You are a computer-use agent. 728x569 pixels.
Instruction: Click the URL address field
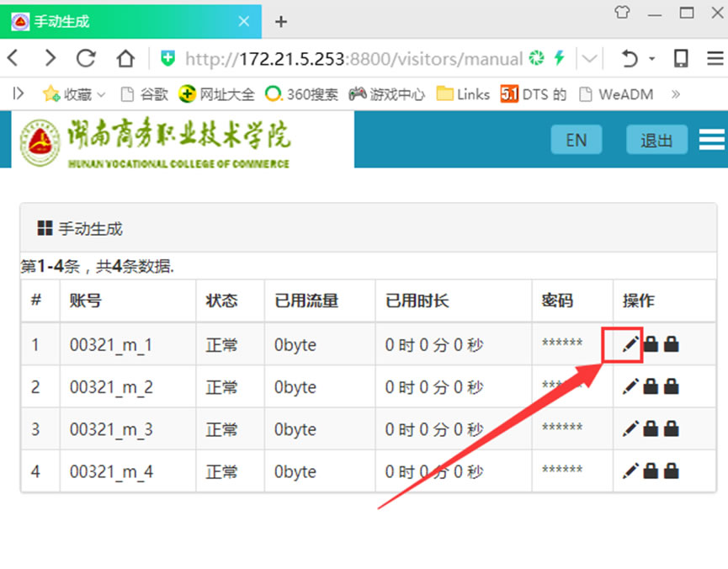[x=353, y=59]
